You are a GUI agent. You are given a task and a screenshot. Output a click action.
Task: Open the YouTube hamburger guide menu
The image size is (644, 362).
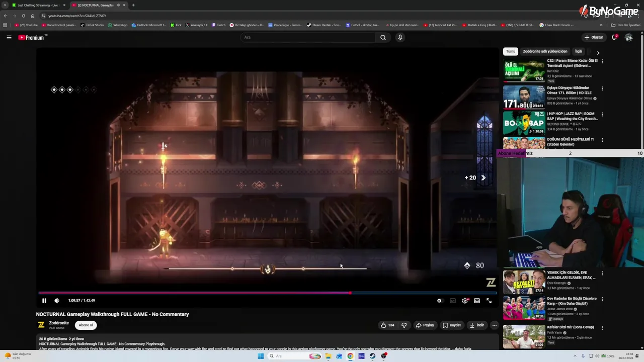coord(9,37)
